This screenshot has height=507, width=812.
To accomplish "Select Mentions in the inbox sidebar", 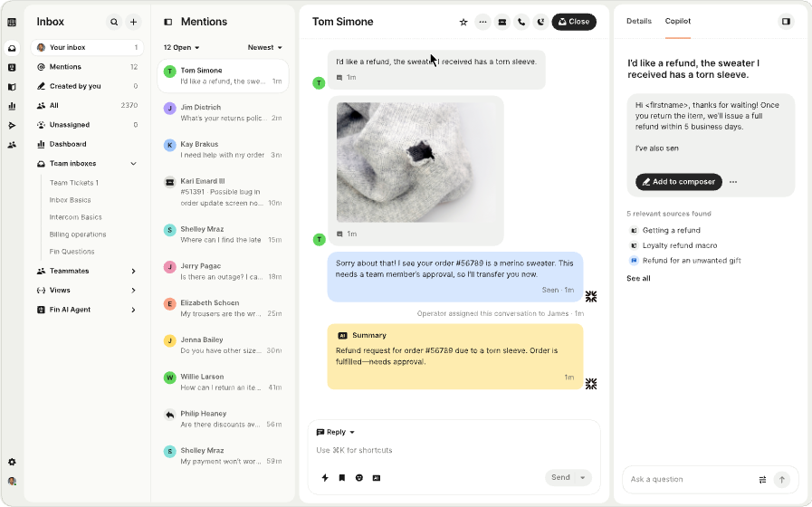I will coord(65,67).
